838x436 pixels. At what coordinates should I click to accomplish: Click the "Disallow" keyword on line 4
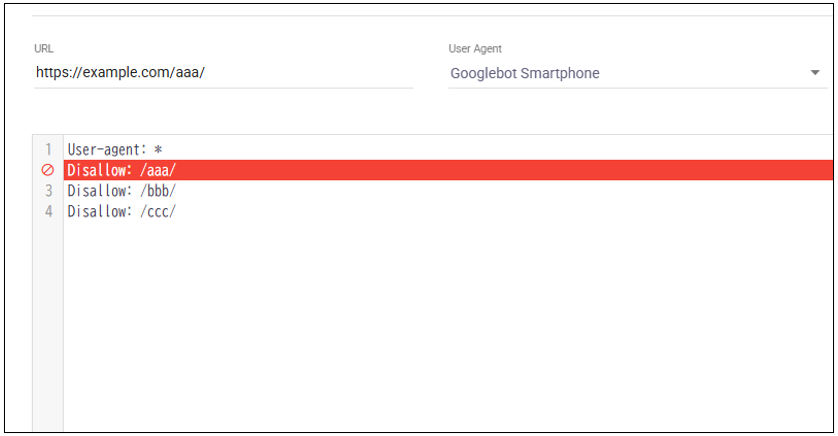point(96,211)
